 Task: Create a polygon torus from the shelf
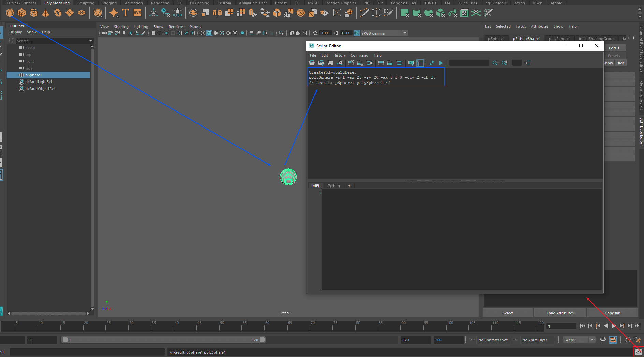coord(58,13)
